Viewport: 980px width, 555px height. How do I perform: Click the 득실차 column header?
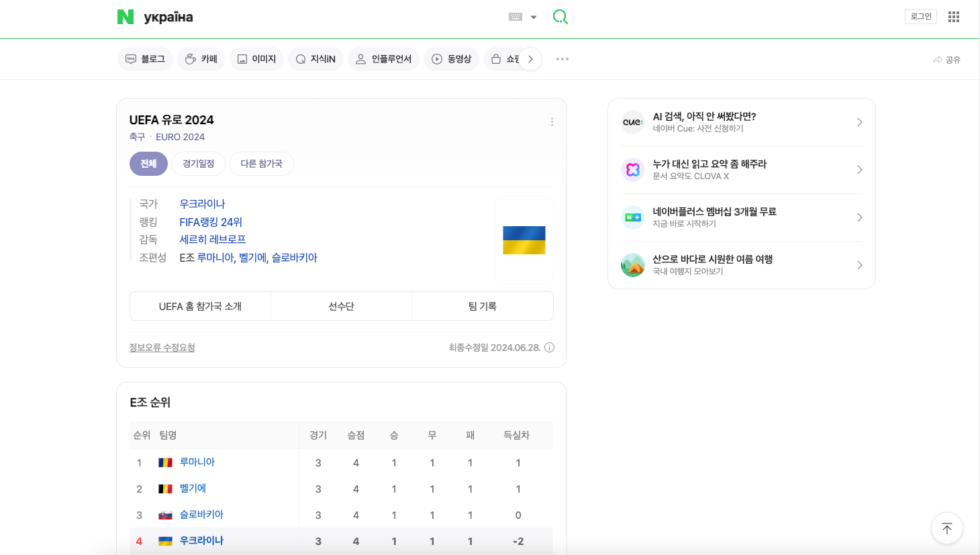(517, 436)
